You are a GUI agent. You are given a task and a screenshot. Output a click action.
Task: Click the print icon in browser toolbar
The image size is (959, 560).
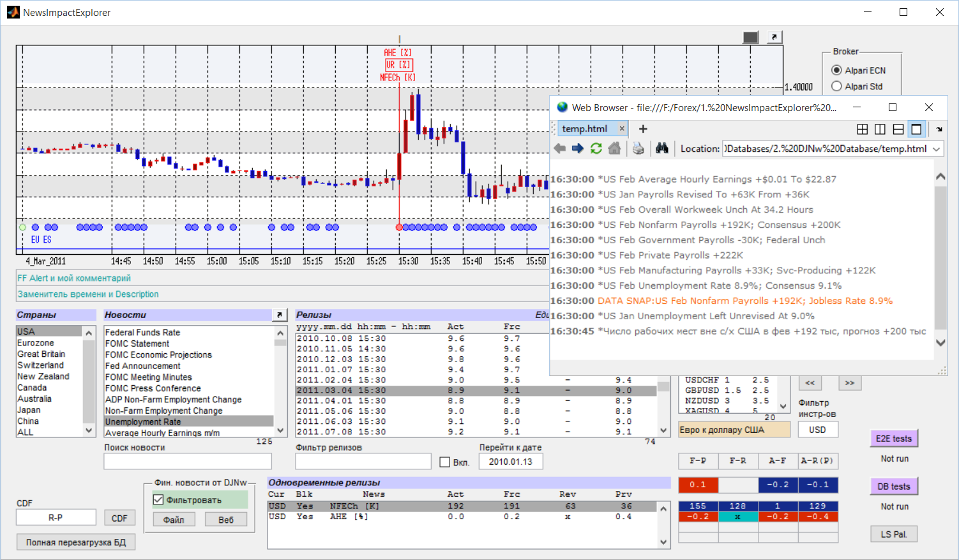[x=638, y=149]
